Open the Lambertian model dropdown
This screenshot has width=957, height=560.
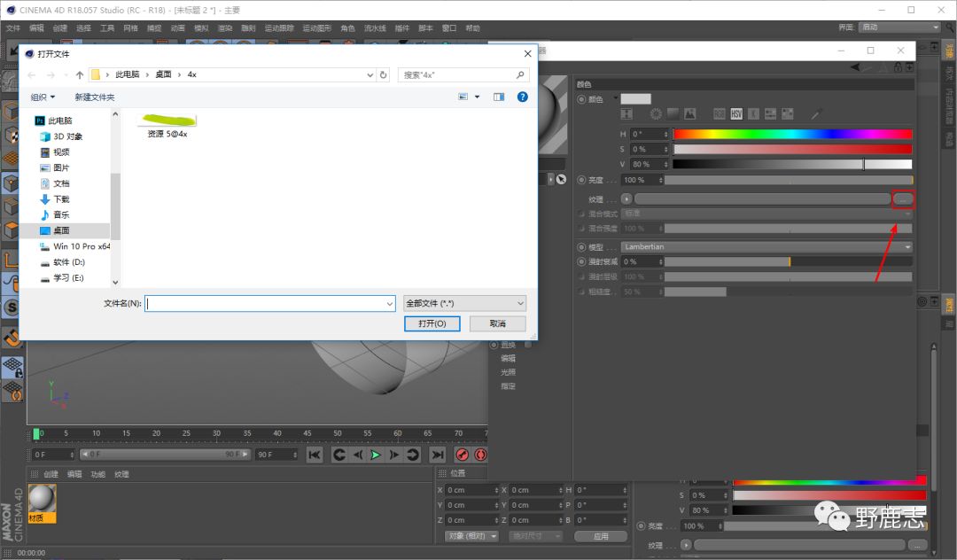[x=766, y=247]
